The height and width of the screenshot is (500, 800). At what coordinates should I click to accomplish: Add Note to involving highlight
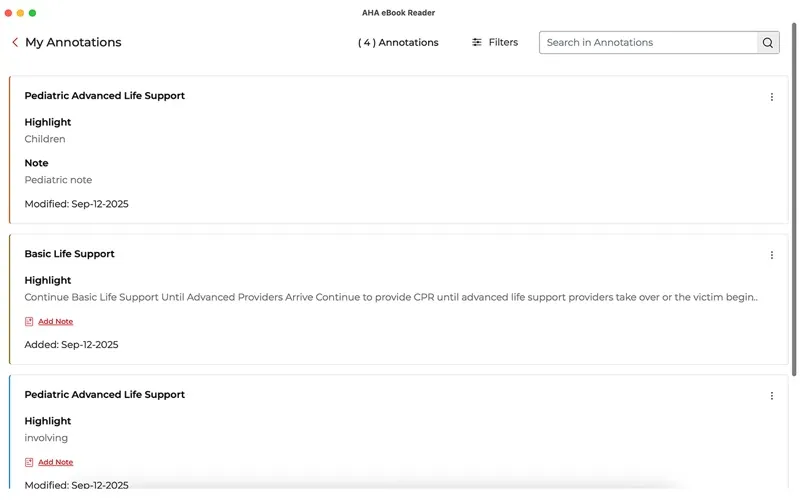pos(56,462)
